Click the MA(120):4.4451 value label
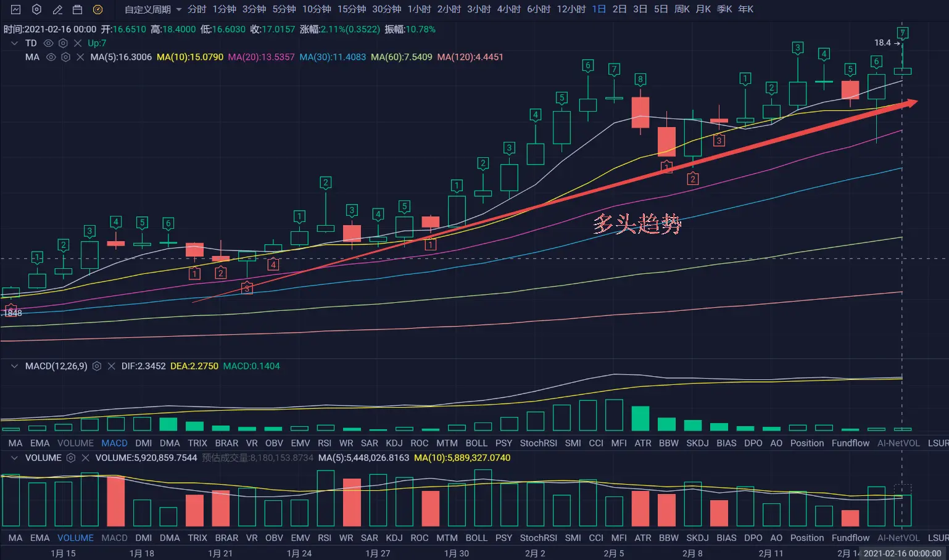The image size is (949, 560). tap(470, 57)
